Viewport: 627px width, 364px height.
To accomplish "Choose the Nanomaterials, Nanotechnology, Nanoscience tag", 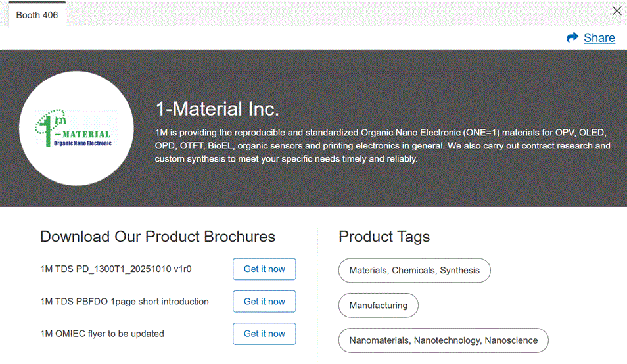I will tap(443, 340).
